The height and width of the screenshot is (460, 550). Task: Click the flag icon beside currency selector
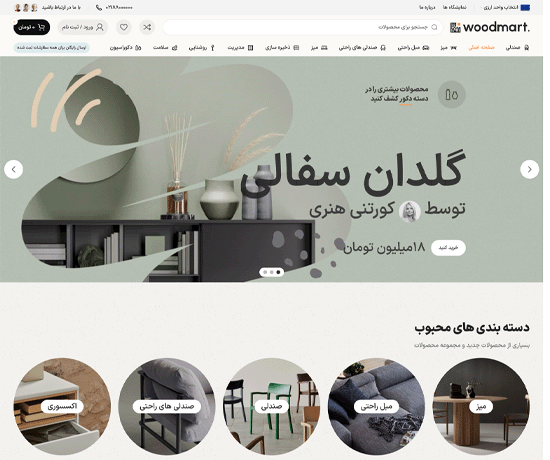[x=525, y=7]
